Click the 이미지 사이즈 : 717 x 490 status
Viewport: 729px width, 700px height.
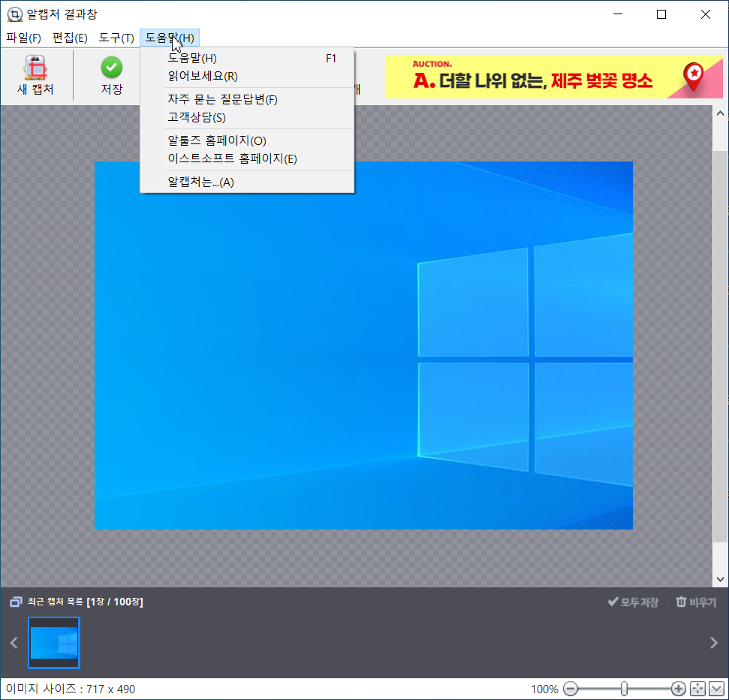(71, 689)
